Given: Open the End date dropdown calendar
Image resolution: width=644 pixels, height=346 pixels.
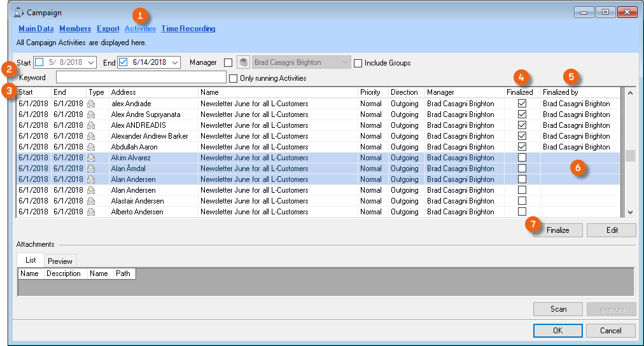Looking at the screenshot, I should (175, 62).
